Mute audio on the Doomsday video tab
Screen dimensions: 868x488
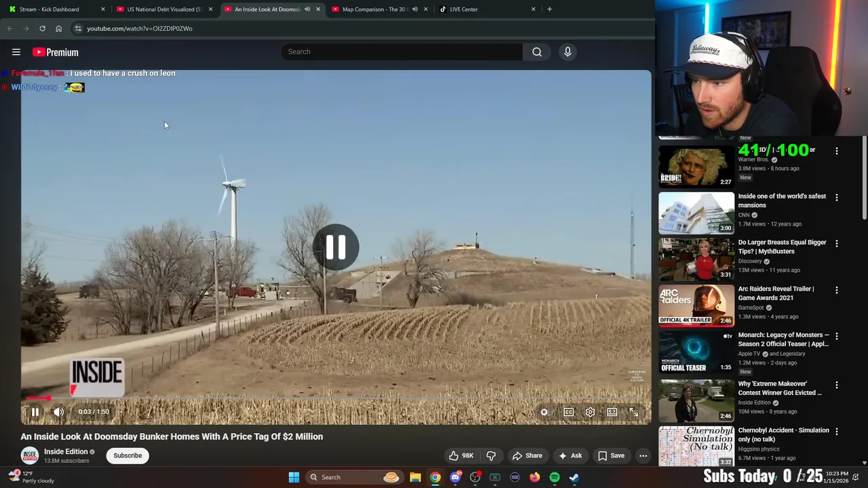coord(307,9)
